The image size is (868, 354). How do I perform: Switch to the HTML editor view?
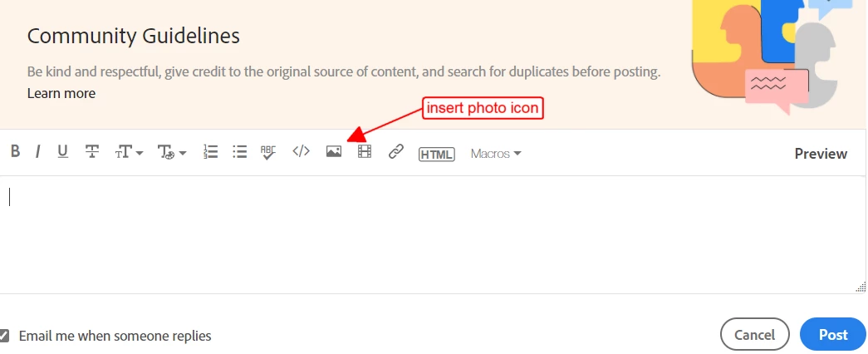pos(437,155)
